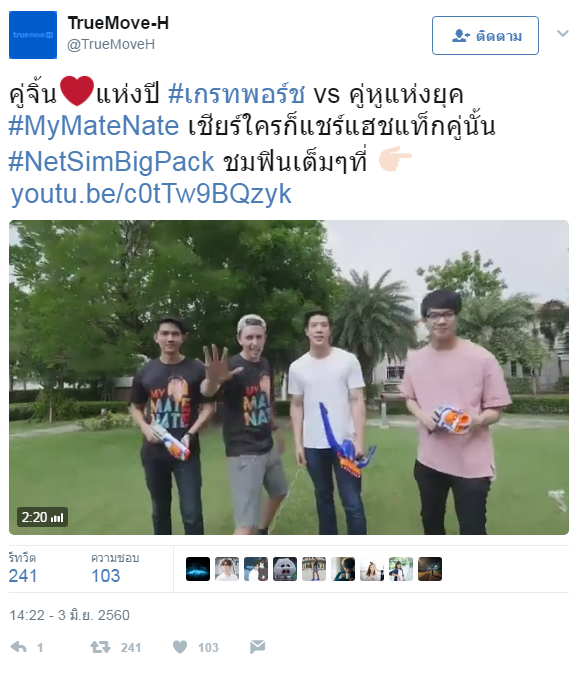Viewport: 575px width, 681px height.
Task: Open the #MyMateNate hashtag
Action: [x=93, y=126]
